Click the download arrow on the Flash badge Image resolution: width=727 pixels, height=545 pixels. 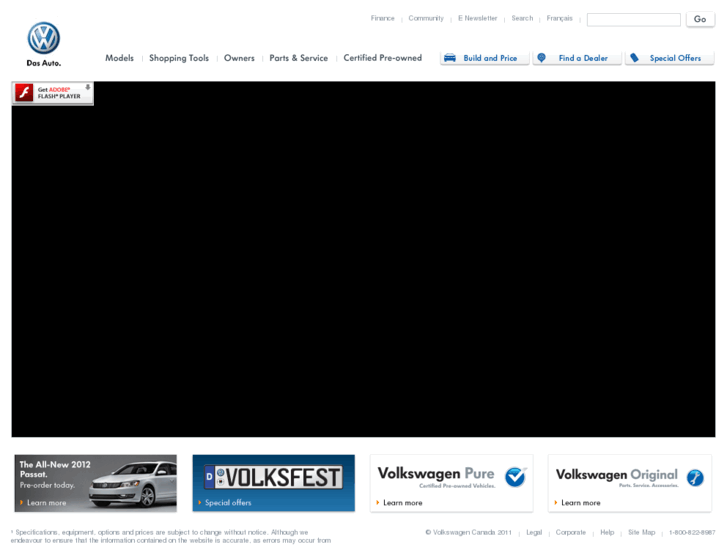coord(88,87)
